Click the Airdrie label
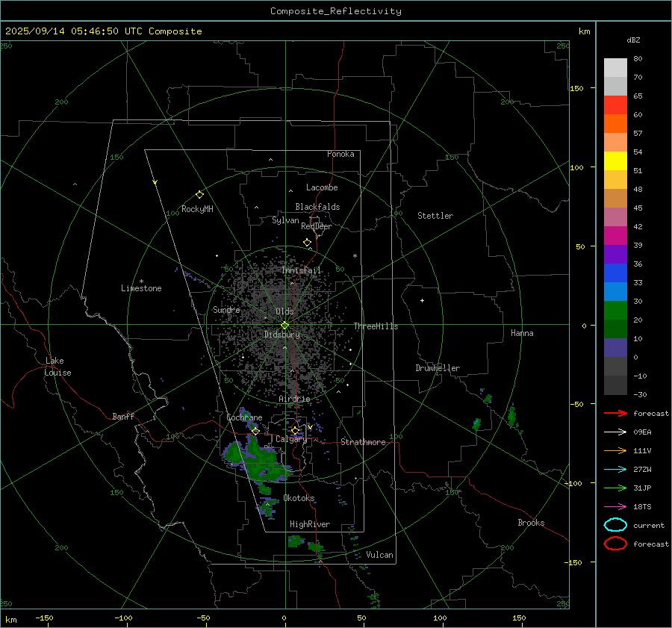The width and height of the screenshot is (672, 628). [294, 399]
